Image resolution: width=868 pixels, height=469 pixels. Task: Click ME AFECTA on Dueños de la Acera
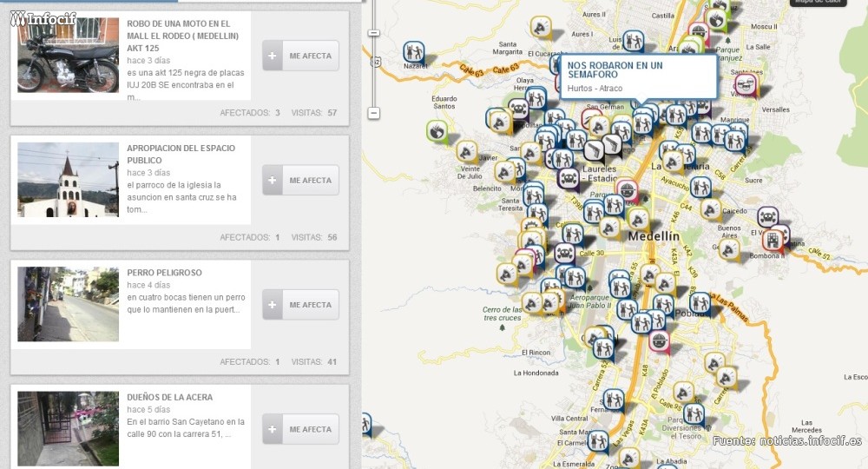(x=300, y=429)
